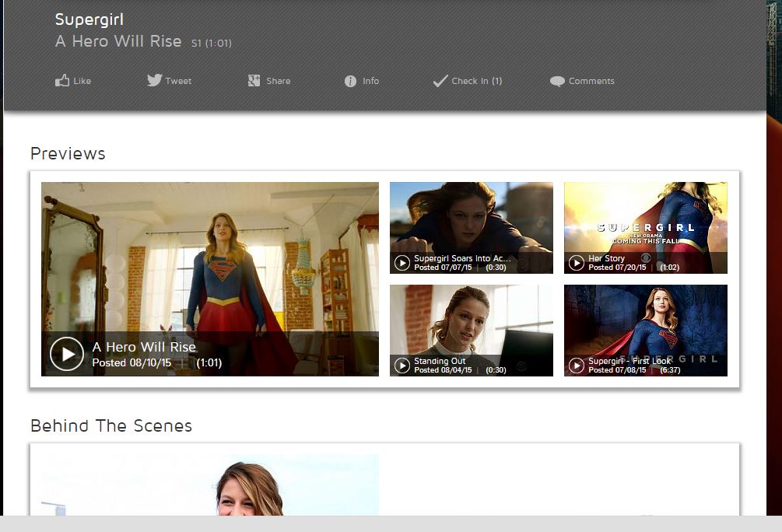Open the Standing Out thumbnail image
This screenshot has height=532, width=782.
[472, 330]
